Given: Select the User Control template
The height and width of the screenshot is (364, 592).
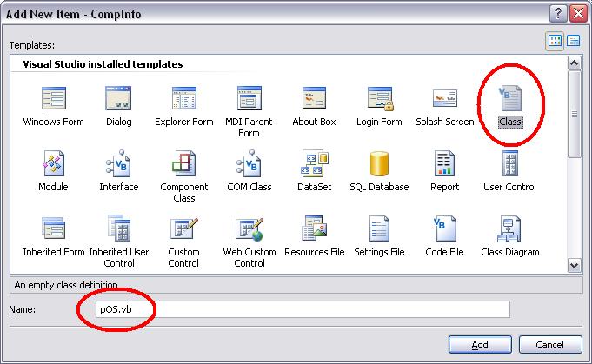Looking at the screenshot, I should 509,170.
